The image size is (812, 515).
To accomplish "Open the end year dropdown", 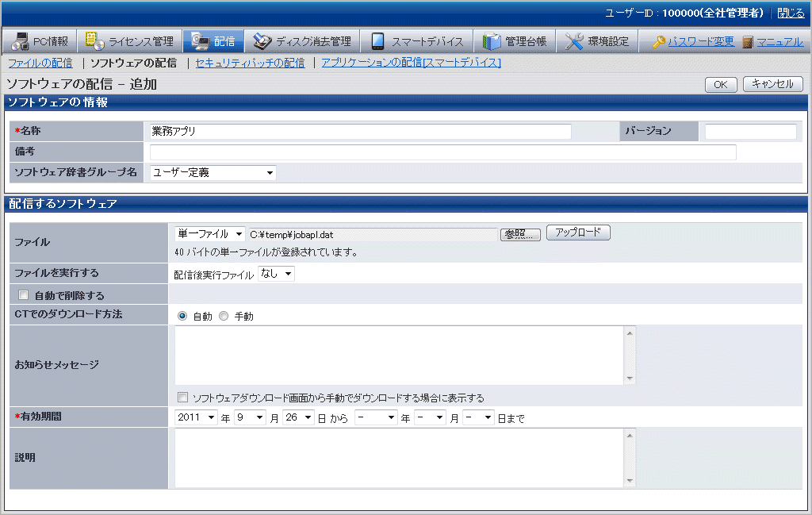I will pos(376,417).
